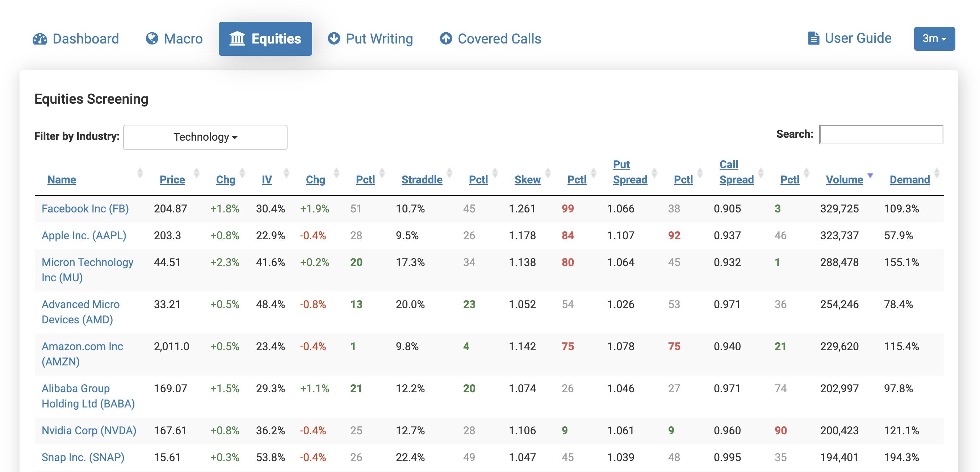Sort by Put Spread column header
The width and height of the screenshot is (980, 472).
point(630,172)
